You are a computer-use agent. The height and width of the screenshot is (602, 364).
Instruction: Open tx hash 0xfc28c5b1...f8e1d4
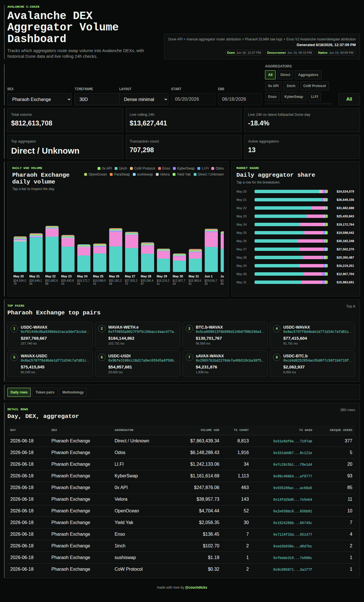tap(293, 465)
